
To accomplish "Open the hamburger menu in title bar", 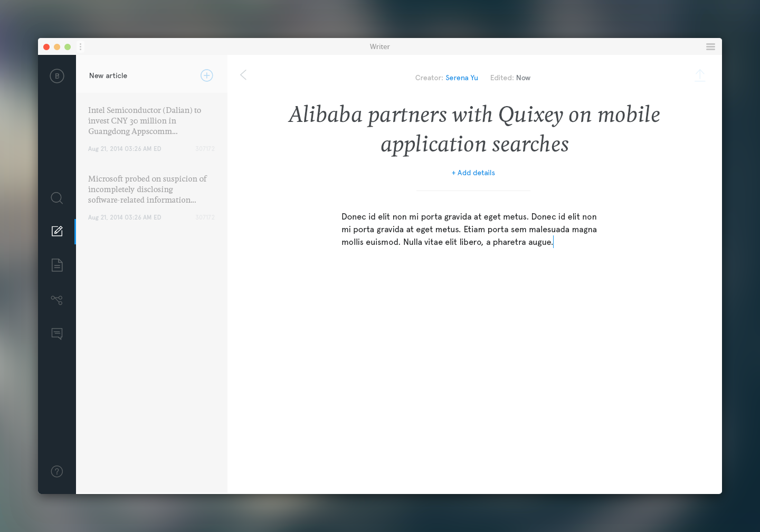I will 711,47.
